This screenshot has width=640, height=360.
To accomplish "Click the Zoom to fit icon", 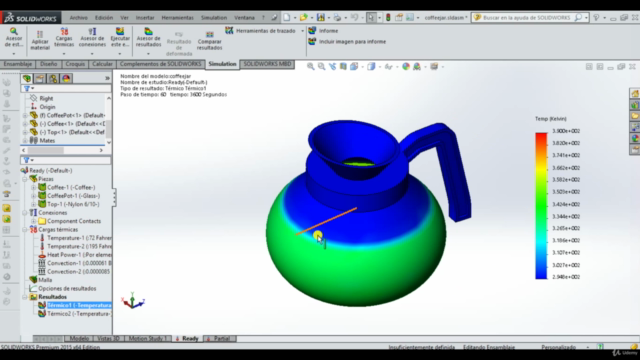I will pyautogui.click(x=311, y=67).
